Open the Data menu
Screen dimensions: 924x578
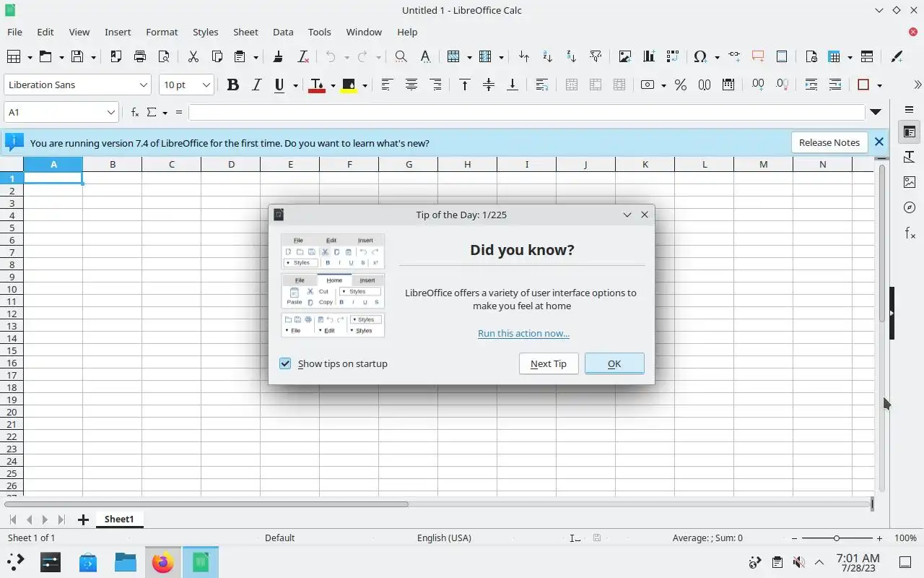(x=283, y=32)
